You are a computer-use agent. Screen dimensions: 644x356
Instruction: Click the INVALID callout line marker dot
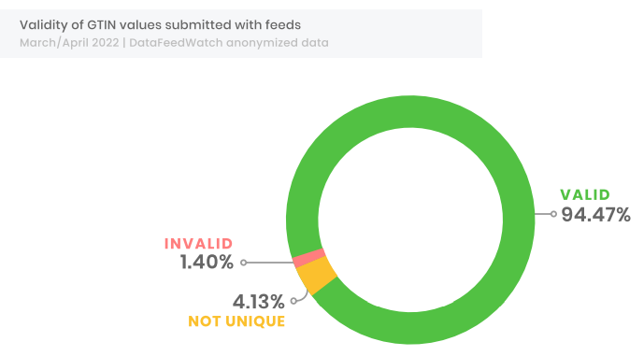pyautogui.click(x=244, y=263)
